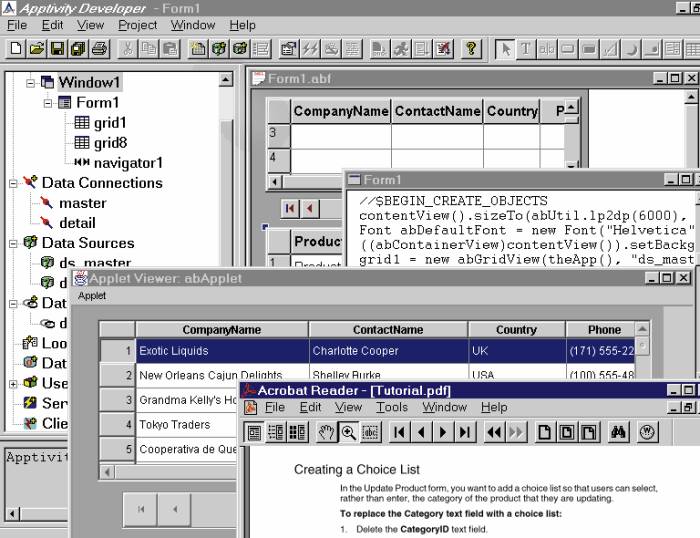Click the yellow question mark Help icon

(471, 48)
